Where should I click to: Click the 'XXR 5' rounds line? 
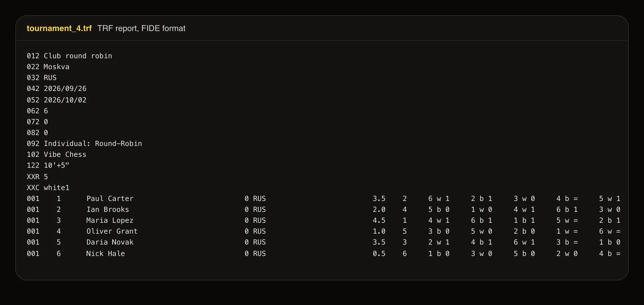coord(37,176)
